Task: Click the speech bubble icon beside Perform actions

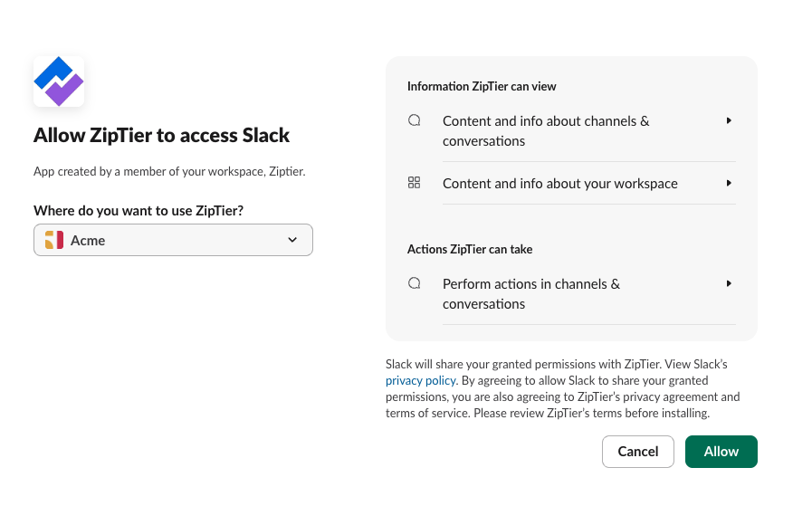Action: (415, 283)
